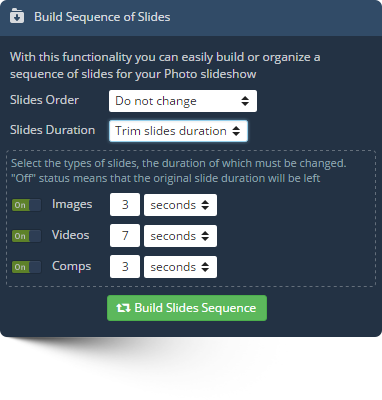This screenshot has height=400, width=382.
Task: Open the 'Trim slides duration' dropdown
Action: (x=178, y=131)
